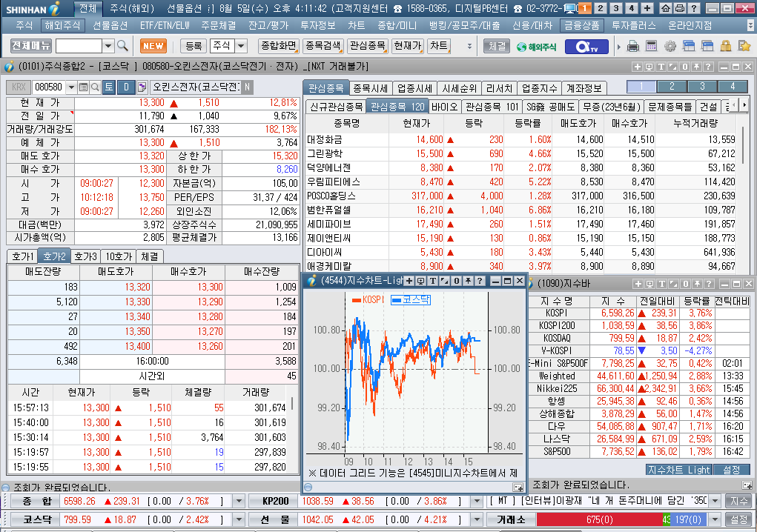Open the stock code 080580 dropdown

pos(71,87)
